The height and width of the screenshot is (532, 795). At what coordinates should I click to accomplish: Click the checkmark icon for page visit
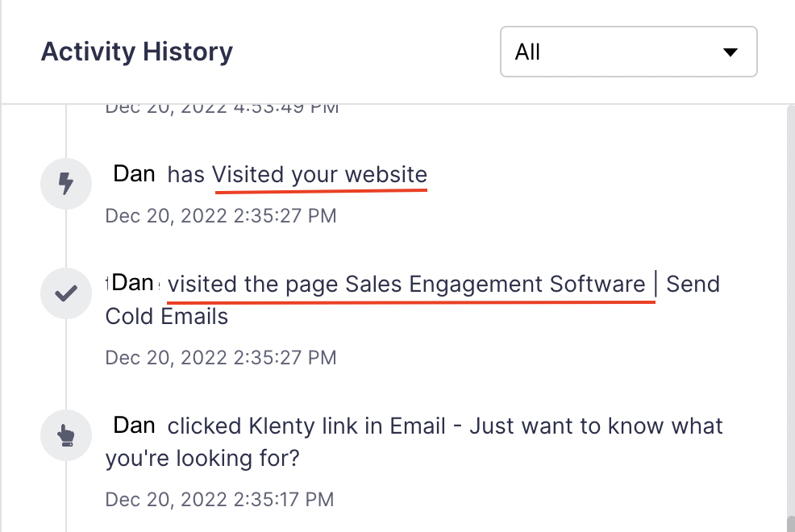tap(66, 293)
